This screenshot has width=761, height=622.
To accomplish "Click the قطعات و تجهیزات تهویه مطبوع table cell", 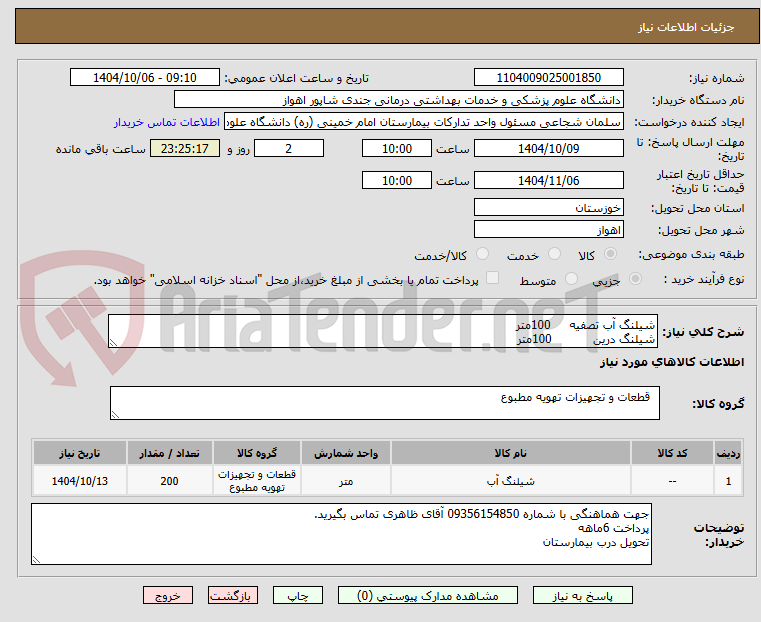I will pyautogui.click(x=257, y=481).
